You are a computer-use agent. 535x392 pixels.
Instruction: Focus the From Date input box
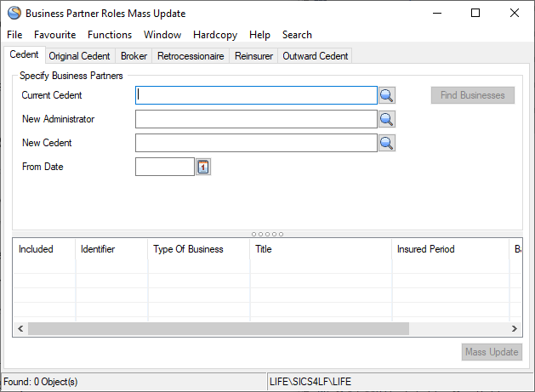pos(164,167)
